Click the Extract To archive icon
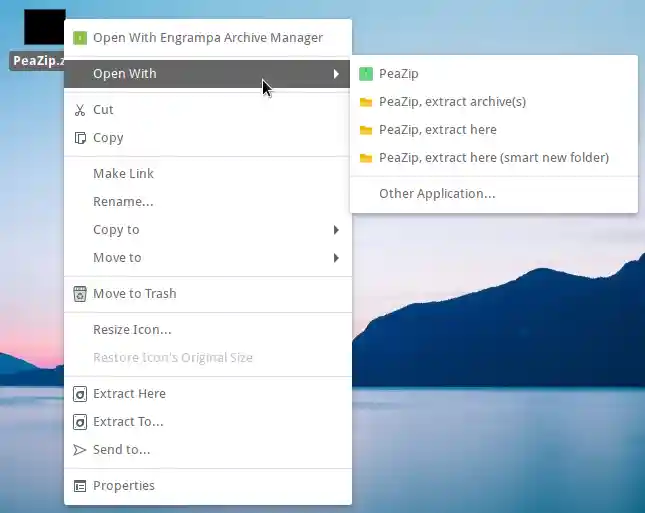645x513 pixels. pos(80,422)
